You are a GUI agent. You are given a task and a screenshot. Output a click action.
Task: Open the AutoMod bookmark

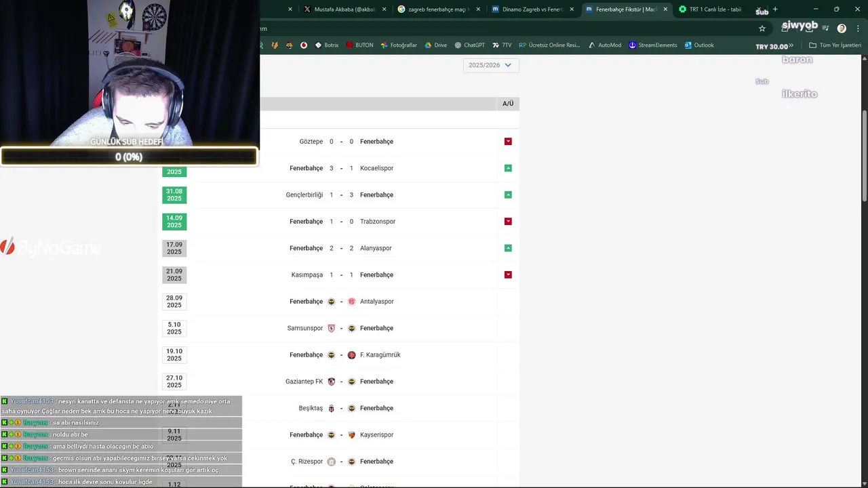pos(604,45)
